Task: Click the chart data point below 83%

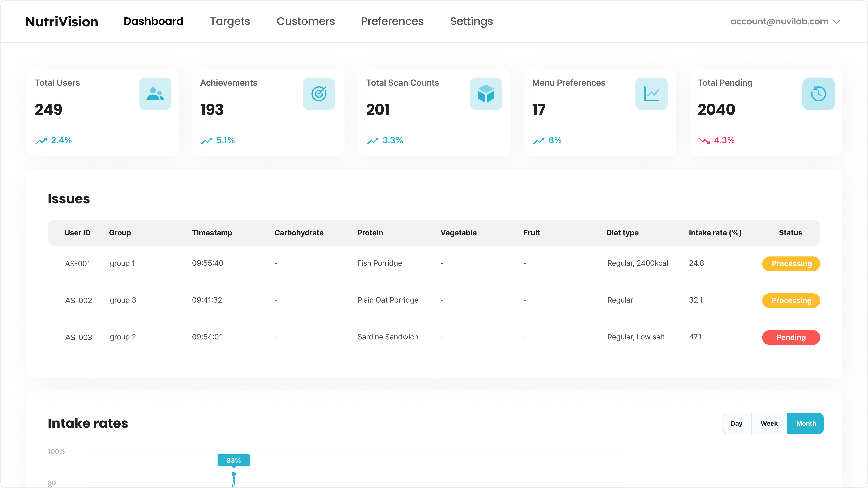Action: point(233,474)
